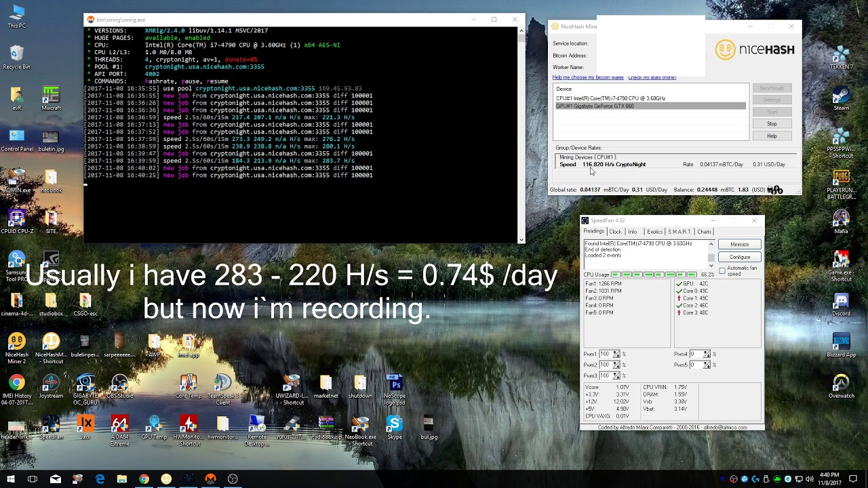
Task: Launch Steam from the desktop
Action: point(841,99)
